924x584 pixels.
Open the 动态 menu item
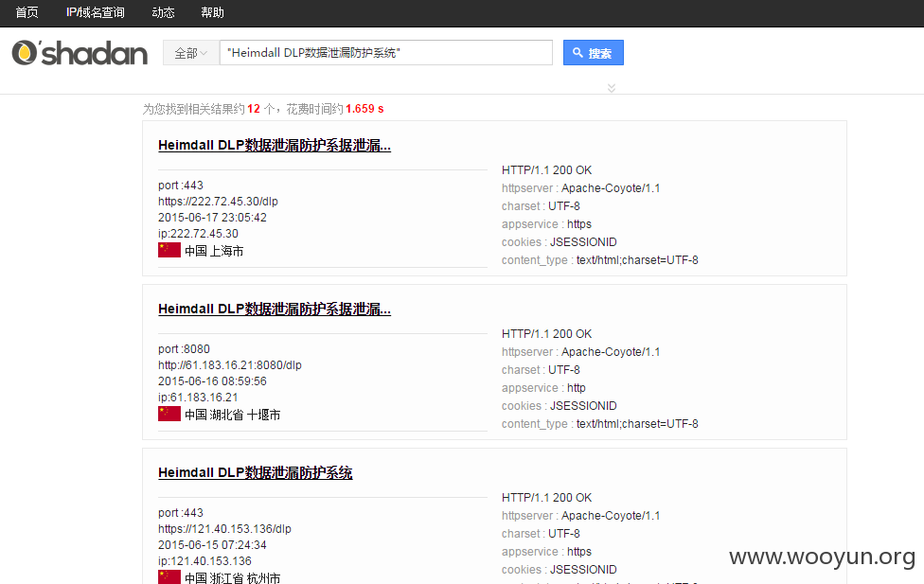[x=163, y=12]
